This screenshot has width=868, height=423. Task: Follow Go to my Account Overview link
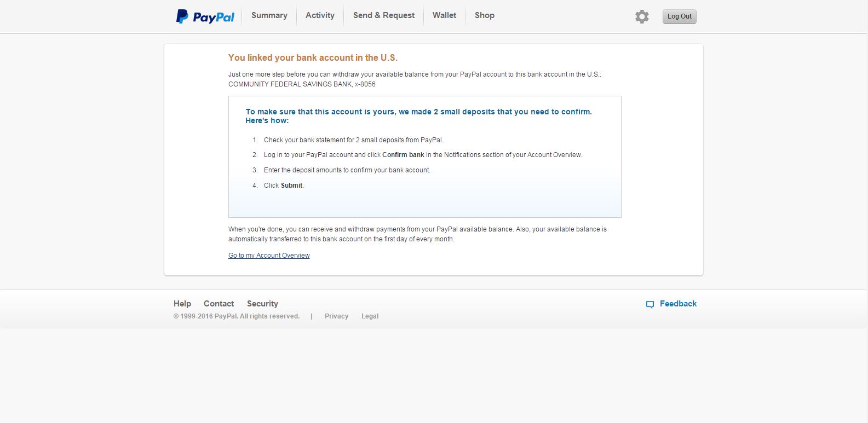269,256
